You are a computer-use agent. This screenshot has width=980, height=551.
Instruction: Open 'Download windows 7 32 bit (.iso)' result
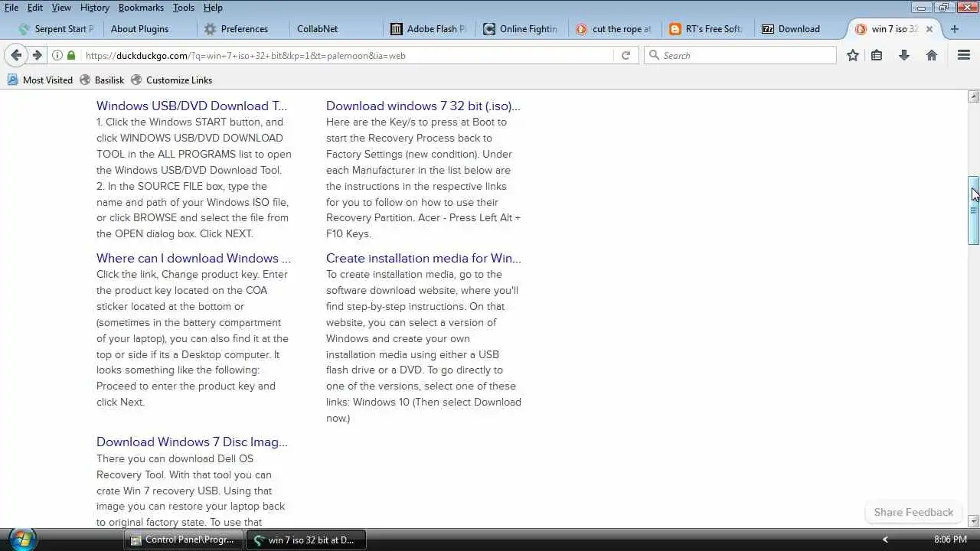pos(423,106)
